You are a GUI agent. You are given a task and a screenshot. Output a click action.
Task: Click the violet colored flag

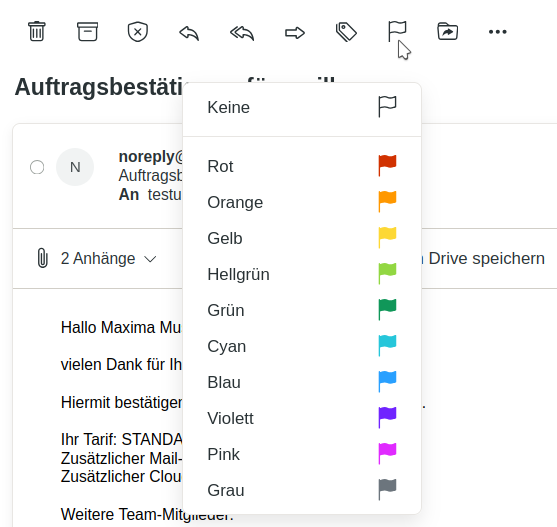pyautogui.click(x=387, y=418)
